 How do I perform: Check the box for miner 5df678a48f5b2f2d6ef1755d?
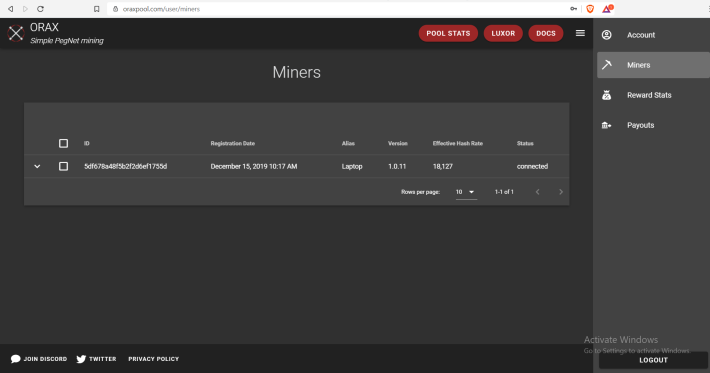[63, 166]
